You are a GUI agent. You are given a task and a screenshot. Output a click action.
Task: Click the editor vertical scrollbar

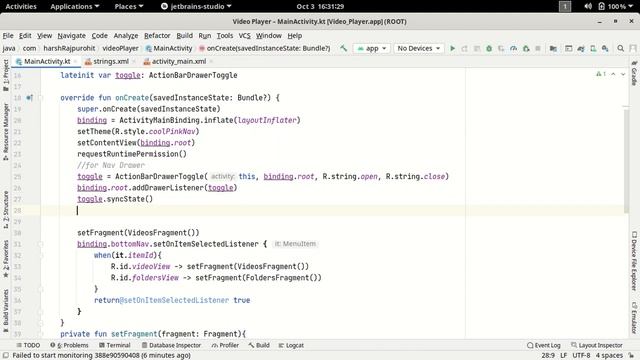pyautogui.click(x=626, y=161)
